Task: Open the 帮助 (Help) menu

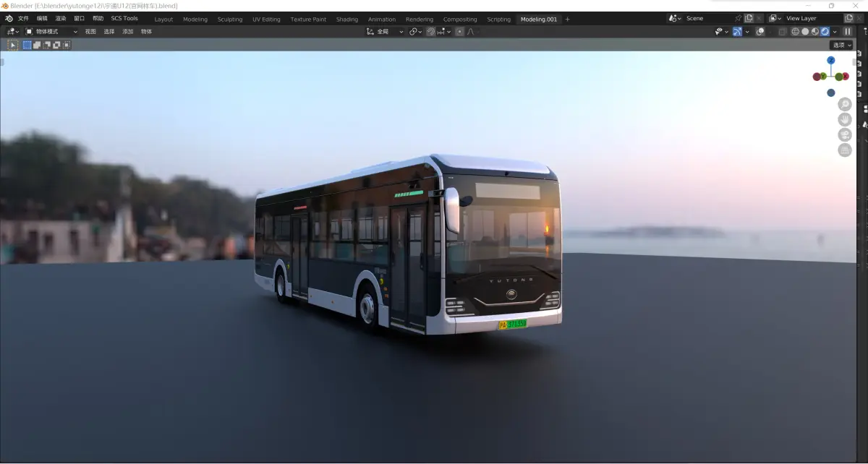Action: pyautogui.click(x=98, y=18)
